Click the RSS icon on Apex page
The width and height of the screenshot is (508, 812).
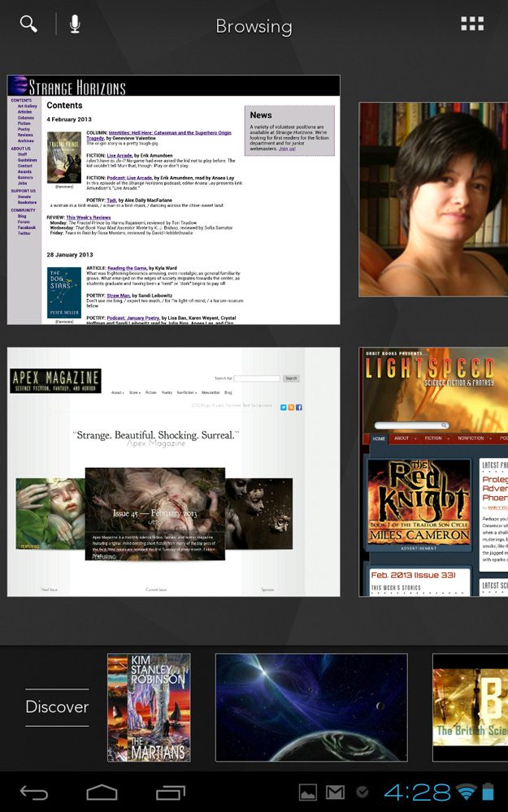click(x=291, y=408)
